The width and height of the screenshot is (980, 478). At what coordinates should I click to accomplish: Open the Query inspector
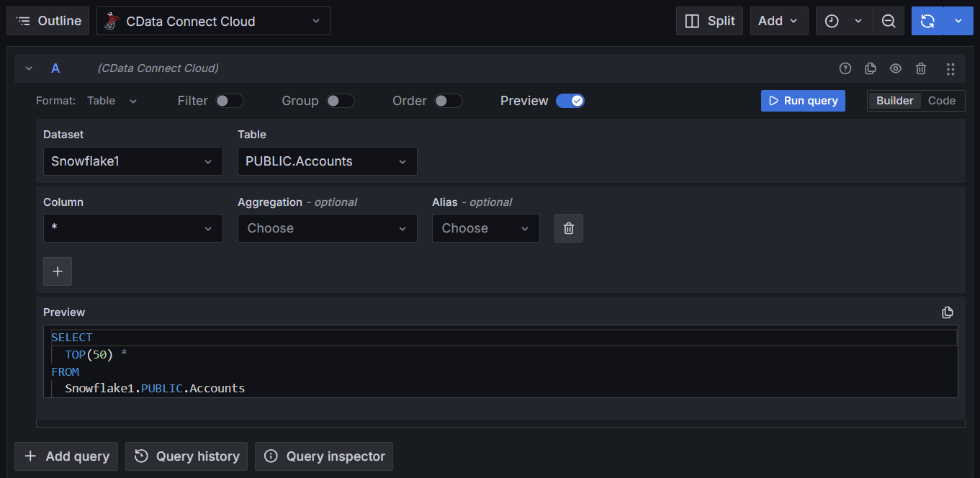pos(324,456)
